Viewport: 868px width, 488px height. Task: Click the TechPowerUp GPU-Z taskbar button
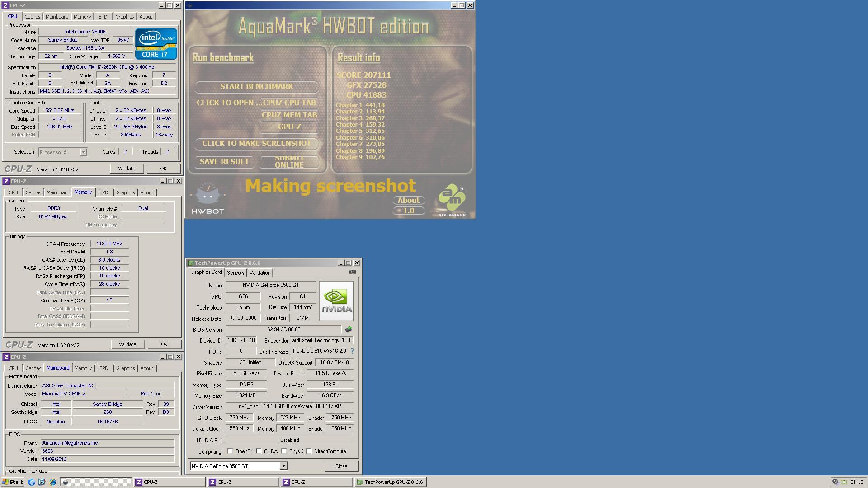[390, 482]
